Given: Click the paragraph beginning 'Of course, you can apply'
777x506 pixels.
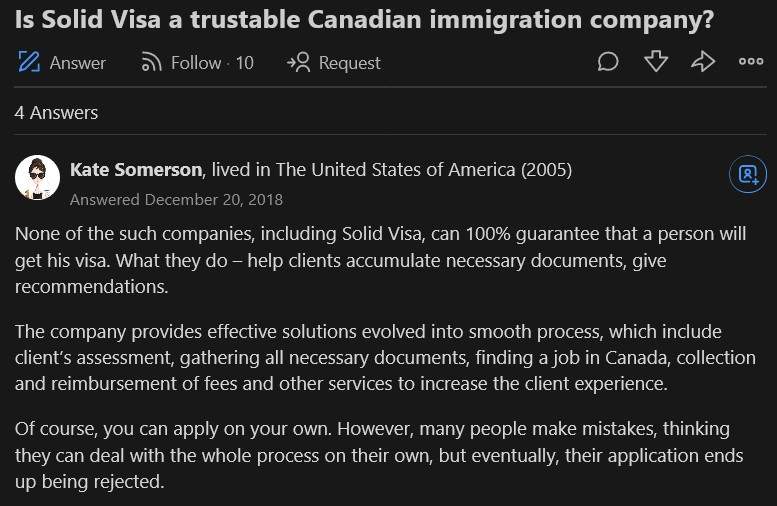Looking at the screenshot, I should [379, 455].
